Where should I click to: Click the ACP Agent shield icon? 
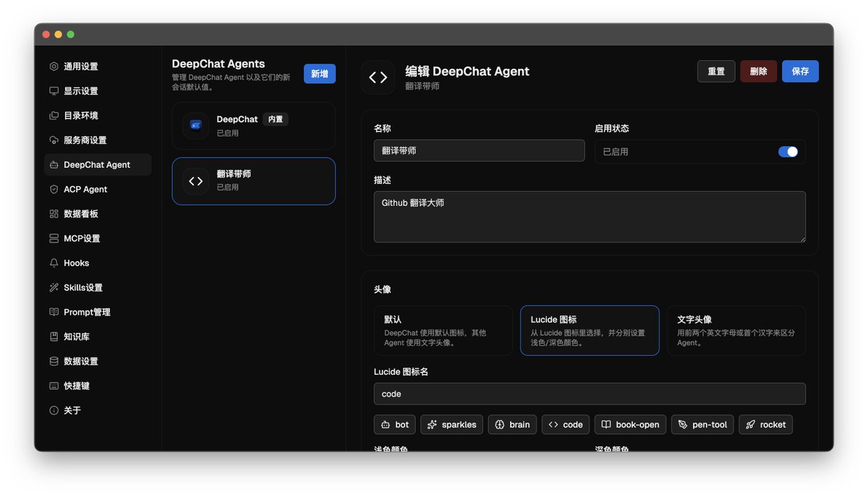(x=54, y=190)
